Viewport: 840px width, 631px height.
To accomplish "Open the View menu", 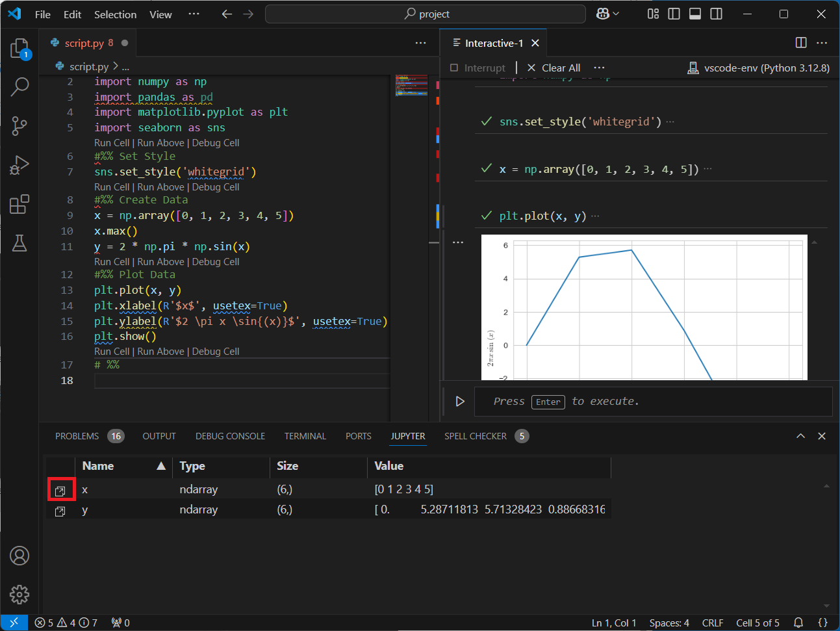I will coord(160,14).
